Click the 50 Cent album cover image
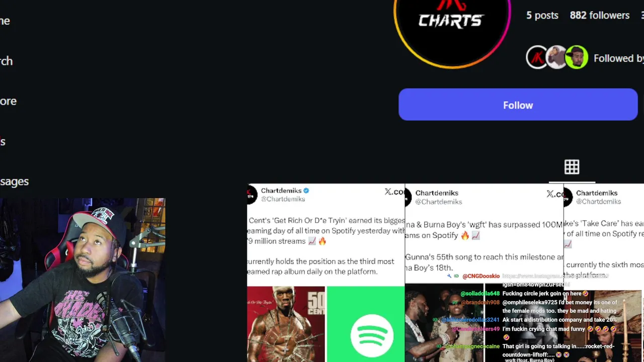644x362 pixels. coord(286,324)
